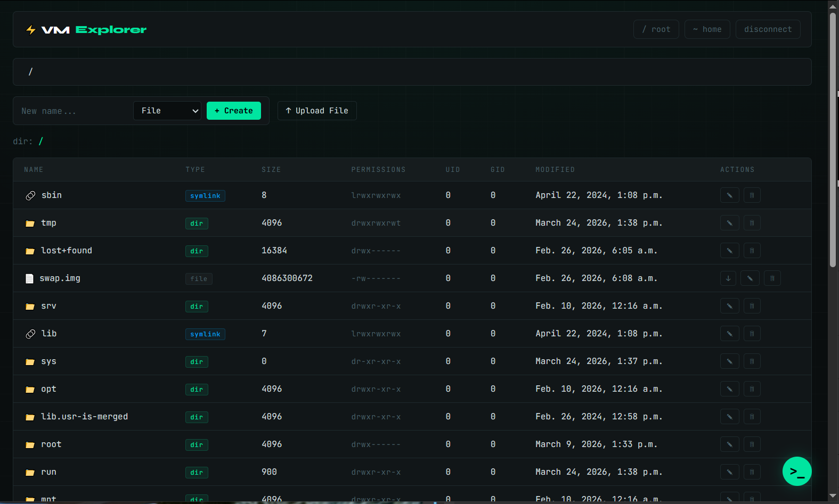Click the SIZE column header

tap(271, 170)
